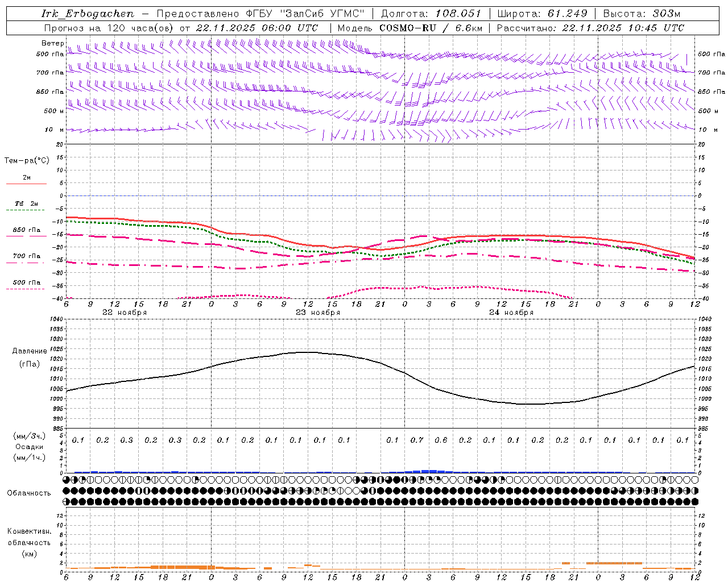Screen dimensions: 728x582
Task: Click the 0.6 precipitation value
Action: coord(441,440)
